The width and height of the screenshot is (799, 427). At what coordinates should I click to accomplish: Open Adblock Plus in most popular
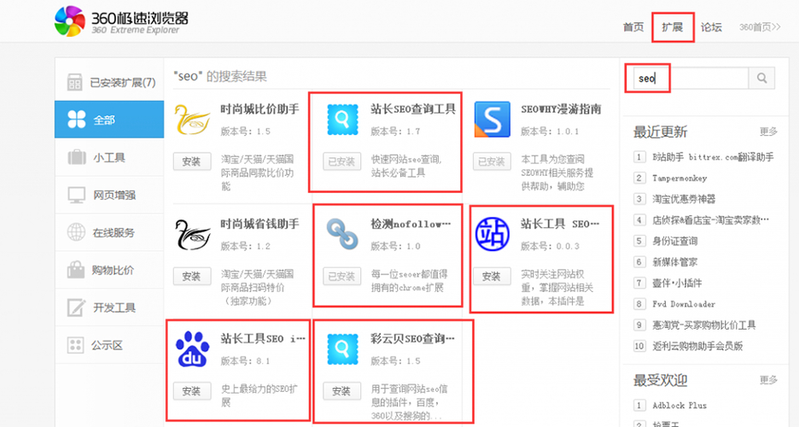point(680,405)
